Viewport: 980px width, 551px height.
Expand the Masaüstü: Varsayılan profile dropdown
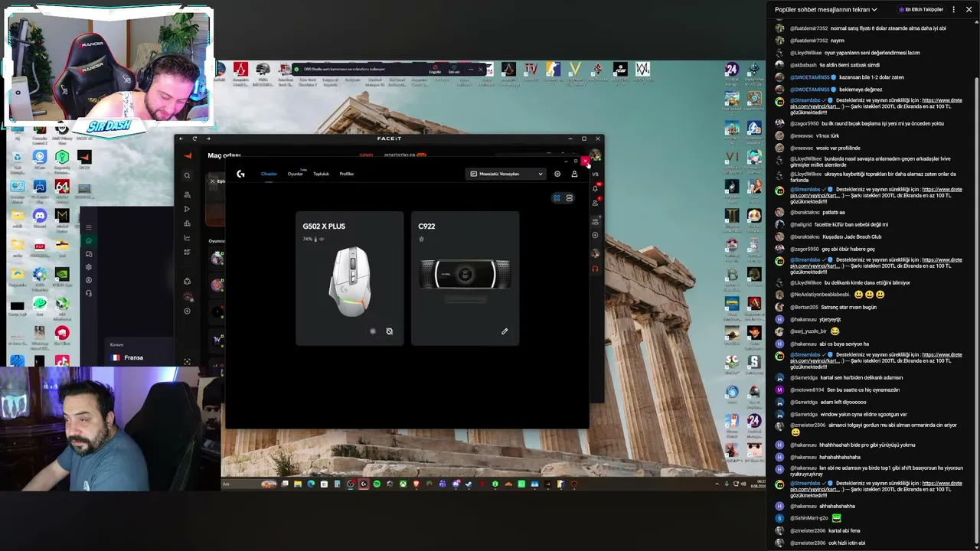coord(506,174)
